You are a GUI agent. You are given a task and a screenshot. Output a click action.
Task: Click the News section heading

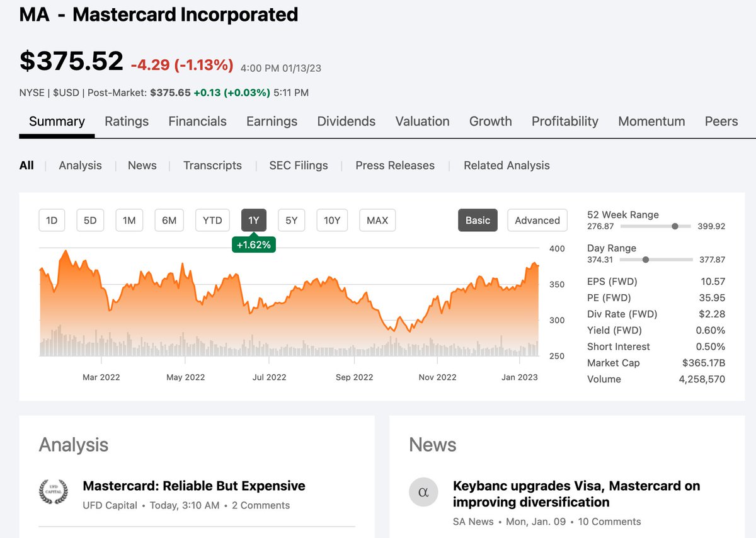[x=432, y=445]
